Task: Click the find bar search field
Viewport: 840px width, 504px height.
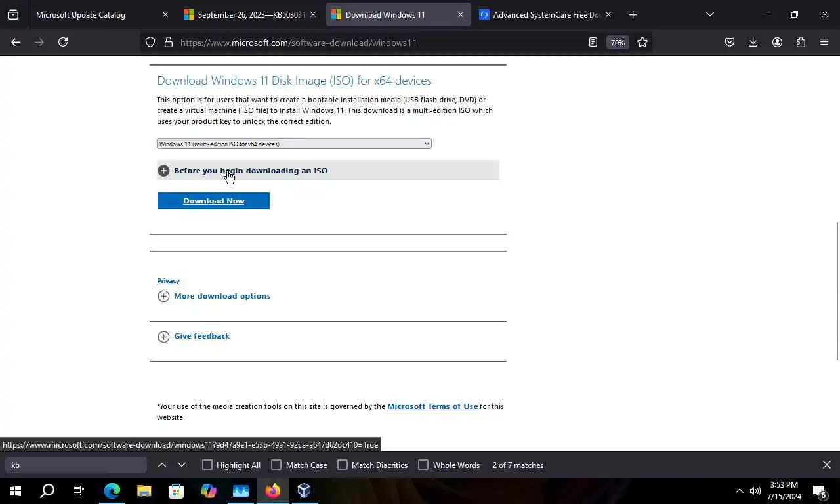Action: click(76, 465)
